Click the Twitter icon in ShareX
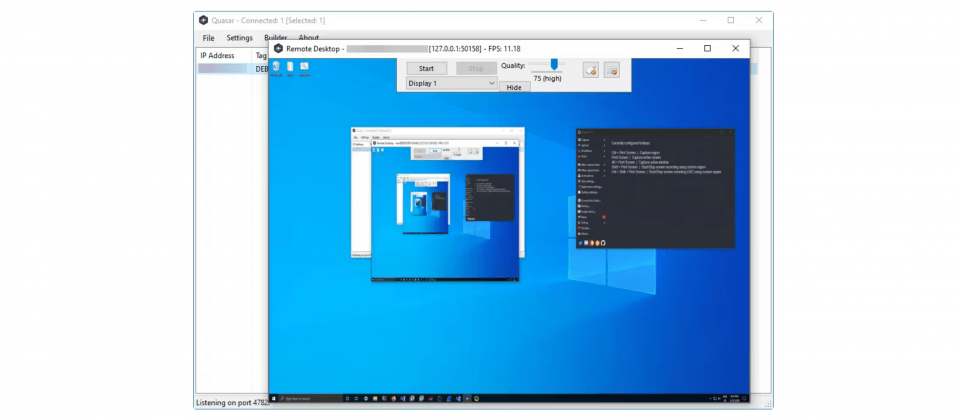 [580, 243]
